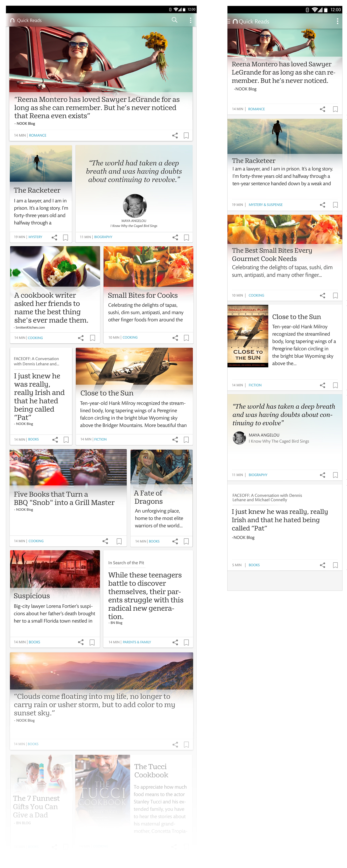
Task: Share the tablet Maya Angelou biography quote card
Action: 175,237
